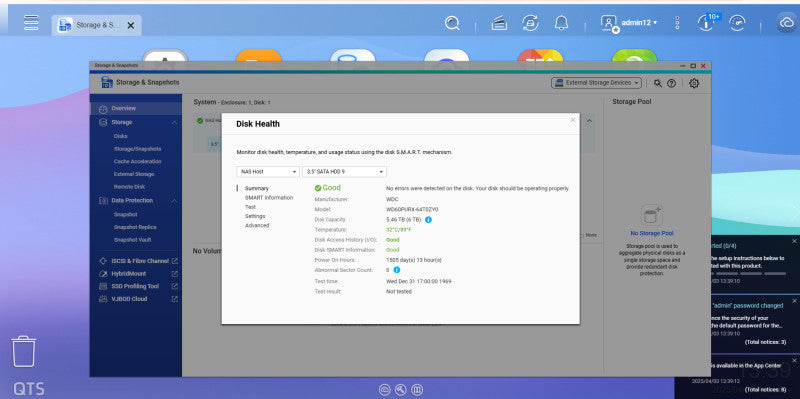The width and height of the screenshot is (800, 399).
Task: Open Disks in the sidebar
Action: pyautogui.click(x=121, y=136)
